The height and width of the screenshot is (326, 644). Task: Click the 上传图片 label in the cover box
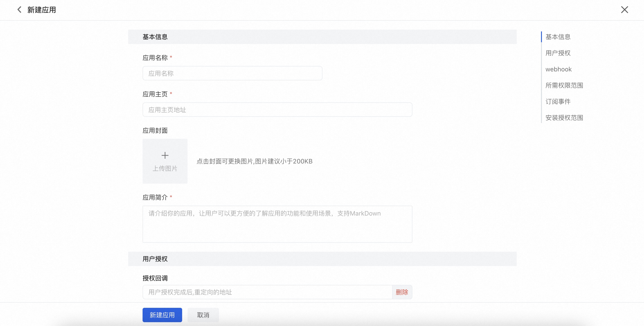point(165,168)
